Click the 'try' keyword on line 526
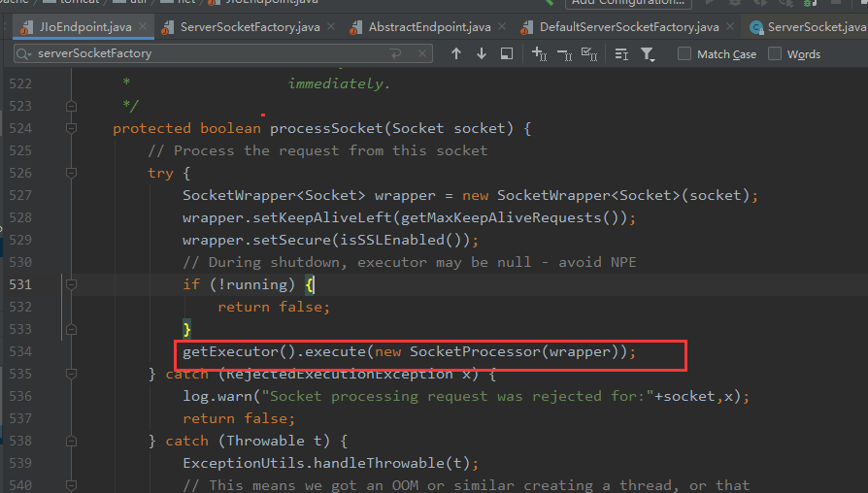Viewport: 868px width, 493px height. 160,173
